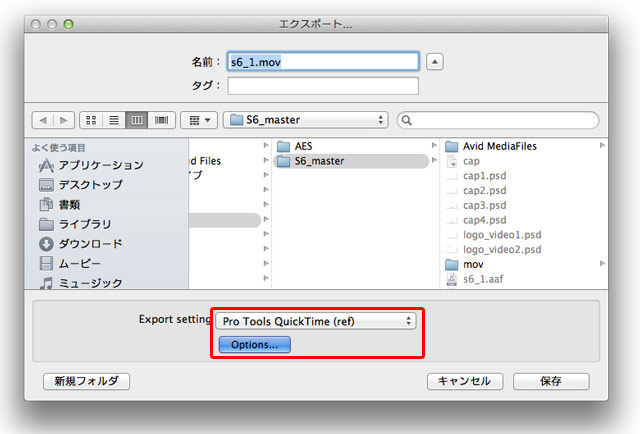640x434 pixels.
Task: Select the S6_master folder in the column
Action: pos(351,161)
